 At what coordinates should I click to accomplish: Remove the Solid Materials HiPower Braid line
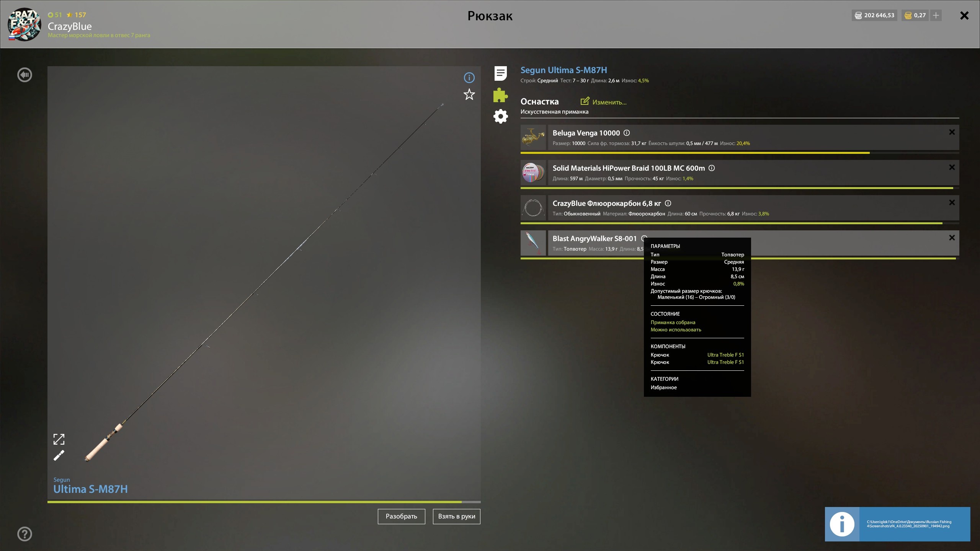952,167
